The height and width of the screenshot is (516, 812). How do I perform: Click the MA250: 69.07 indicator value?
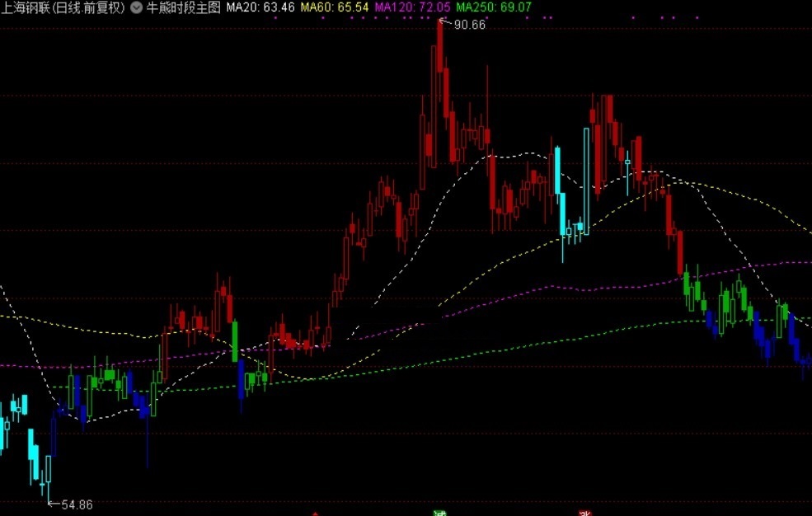click(494, 7)
